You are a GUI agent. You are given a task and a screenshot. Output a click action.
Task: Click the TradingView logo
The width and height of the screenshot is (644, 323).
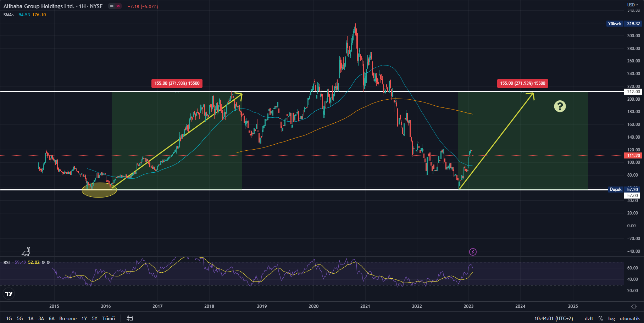(x=9, y=294)
